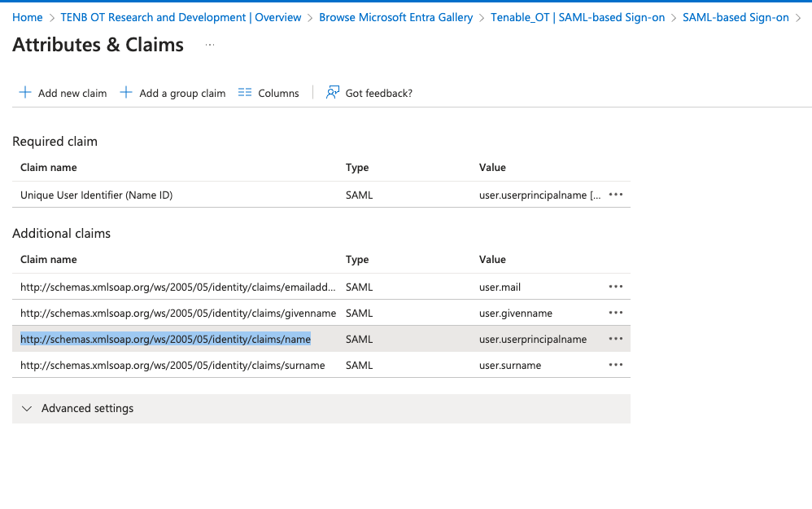Click the last SAML-based Sign-on breadcrumb

(x=736, y=17)
